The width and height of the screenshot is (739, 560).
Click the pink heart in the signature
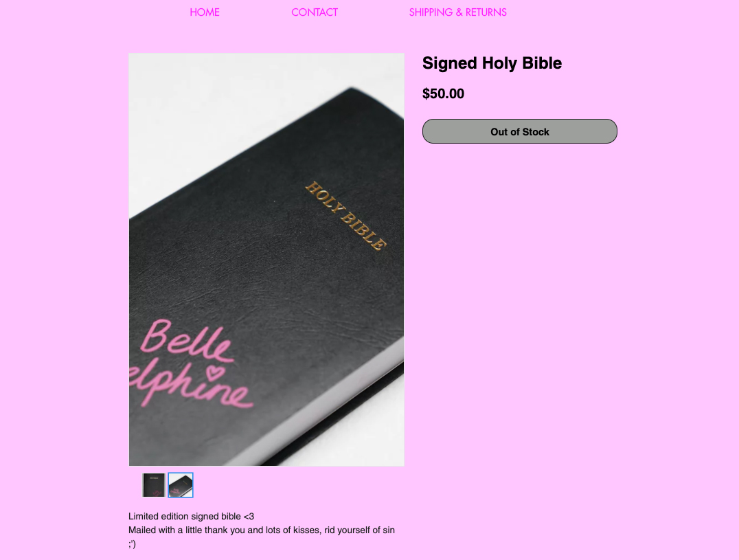pyautogui.click(x=216, y=372)
